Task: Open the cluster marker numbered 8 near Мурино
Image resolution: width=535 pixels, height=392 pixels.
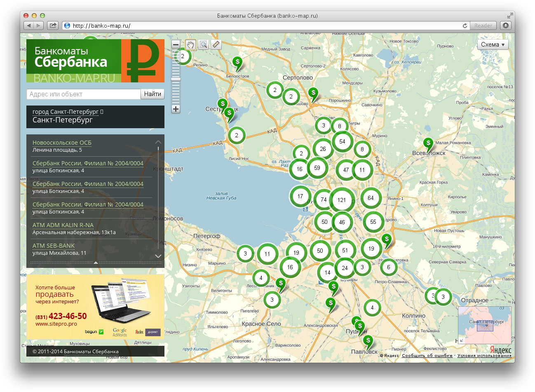Action: (x=362, y=149)
